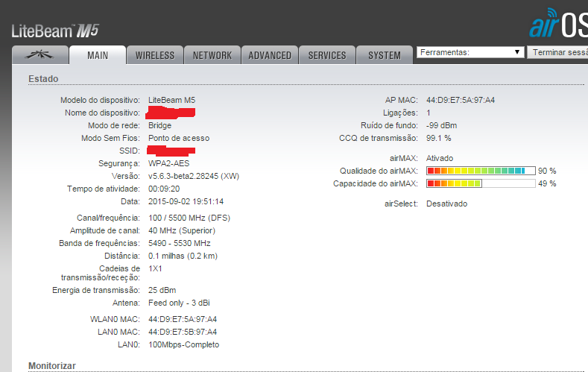Image resolution: width=588 pixels, height=372 pixels.
Task: Click the airMAX capacity percentage 49 %
Action: (x=547, y=183)
